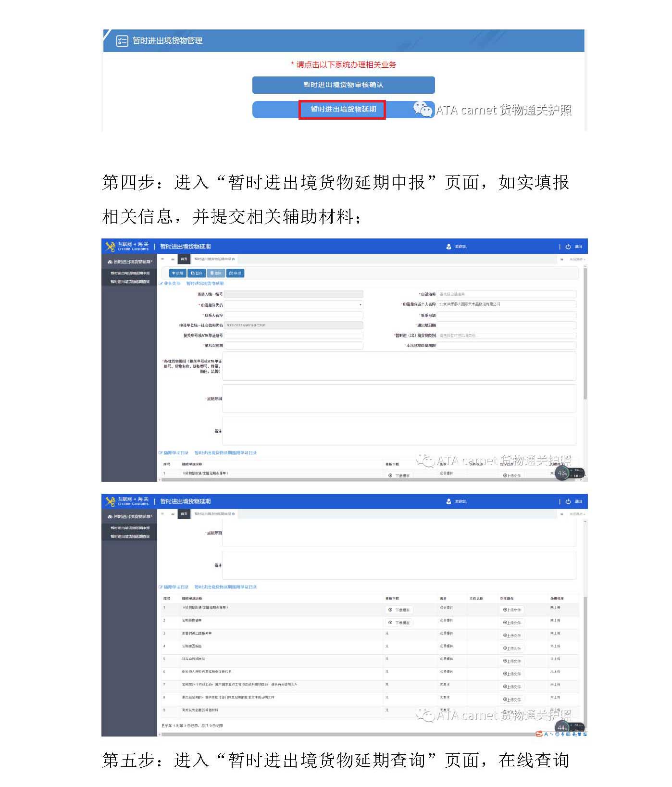Click the 新增 plus button in form toolbar
Screen dimensions: 672x787
point(178,273)
